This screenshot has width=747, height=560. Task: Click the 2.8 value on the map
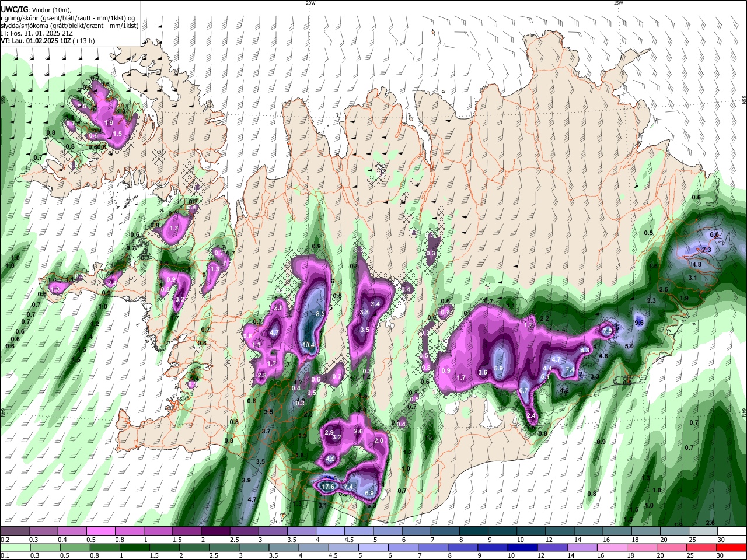click(x=262, y=375)
